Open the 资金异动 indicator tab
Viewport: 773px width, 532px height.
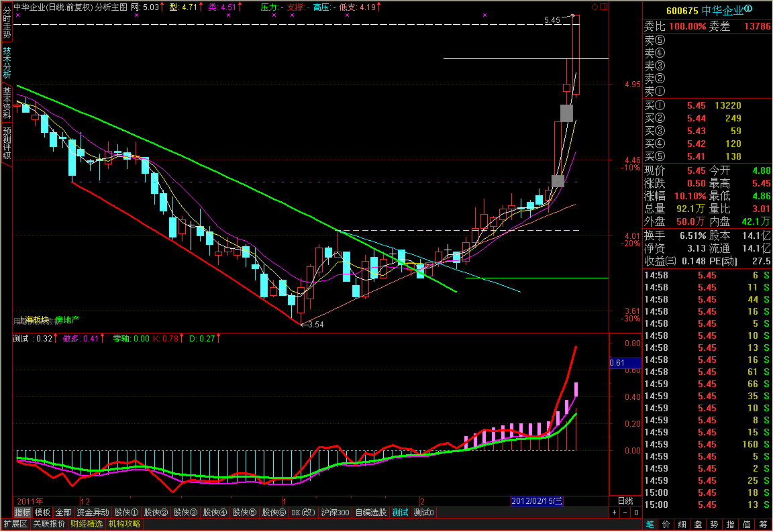pos(93,513)
